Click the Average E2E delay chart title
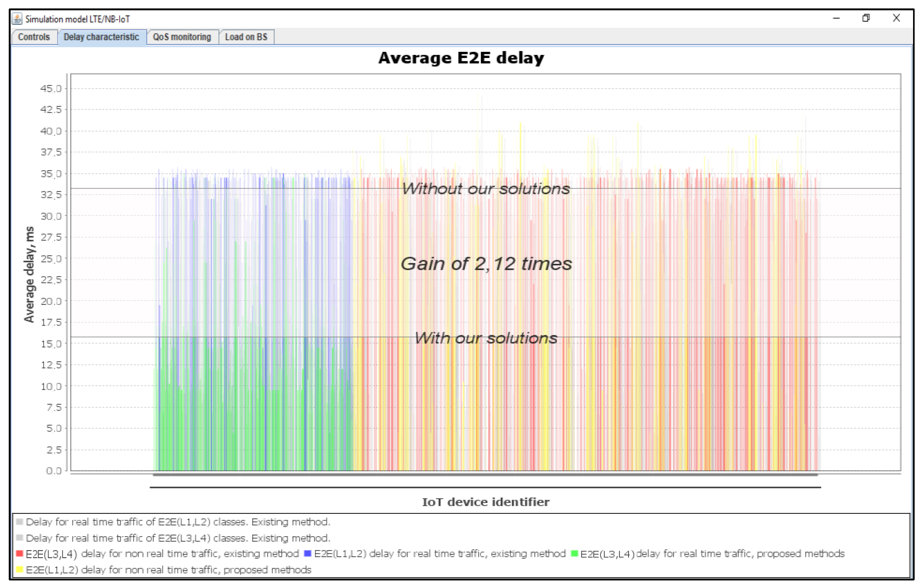 coord(461,58)
